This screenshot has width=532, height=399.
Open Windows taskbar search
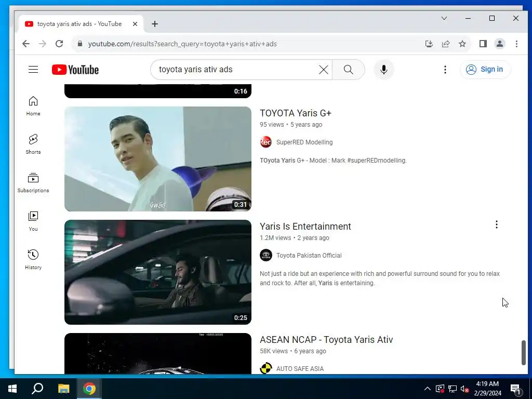[x=37, y=389]
